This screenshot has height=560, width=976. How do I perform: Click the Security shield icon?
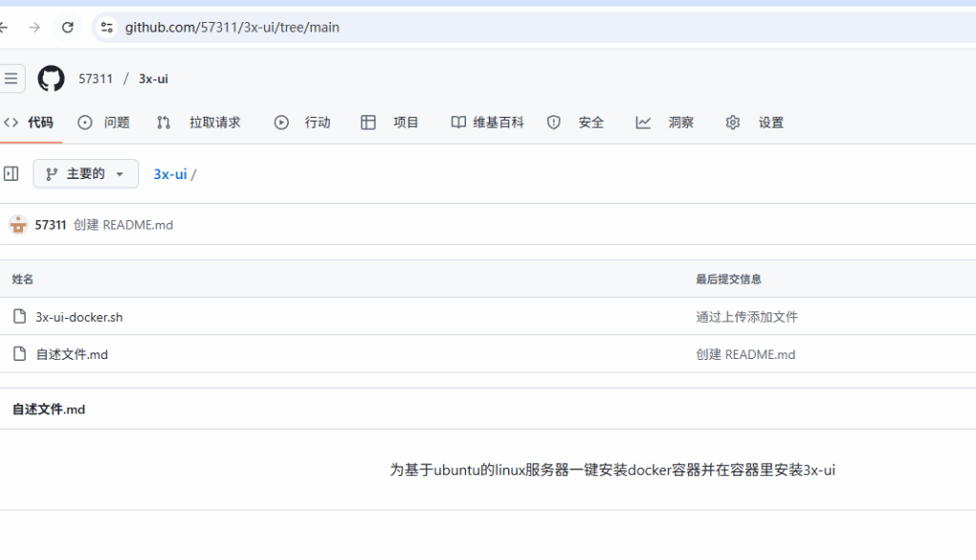coord(554,123)
